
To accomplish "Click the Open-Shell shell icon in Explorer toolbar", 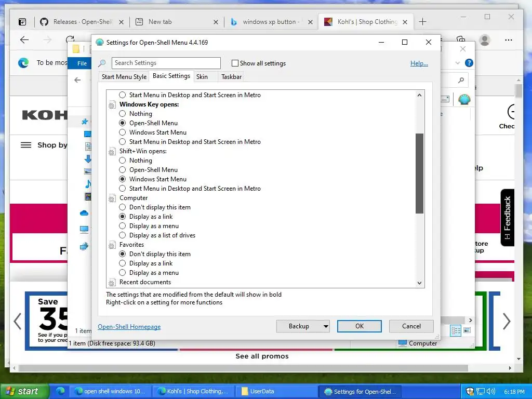I will click(x=464, y=99).
